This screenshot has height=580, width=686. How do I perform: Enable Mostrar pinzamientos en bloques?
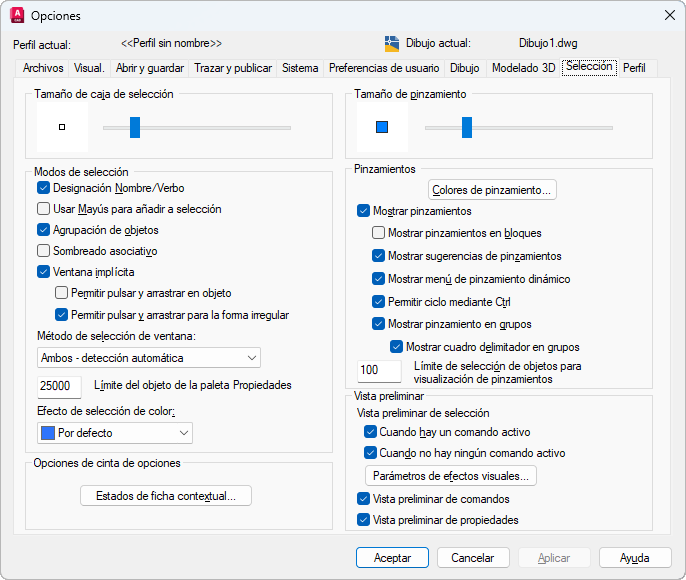(379, 233)
